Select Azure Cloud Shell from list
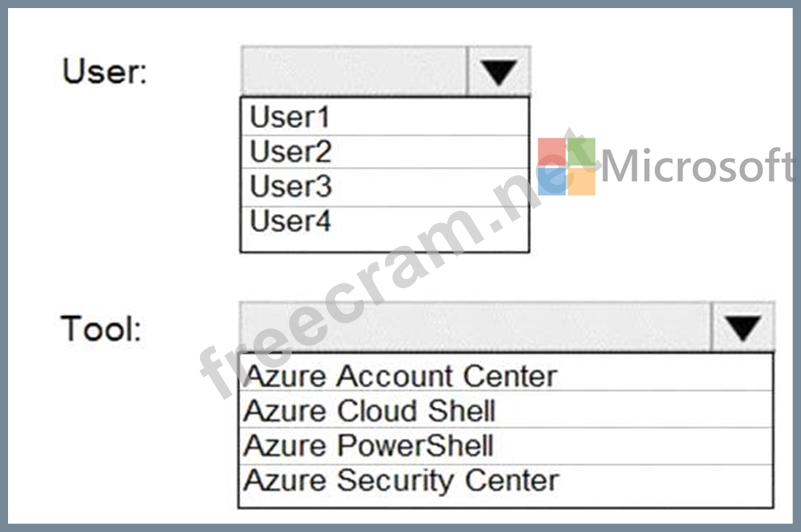801x532 pixels. [506, 410]
